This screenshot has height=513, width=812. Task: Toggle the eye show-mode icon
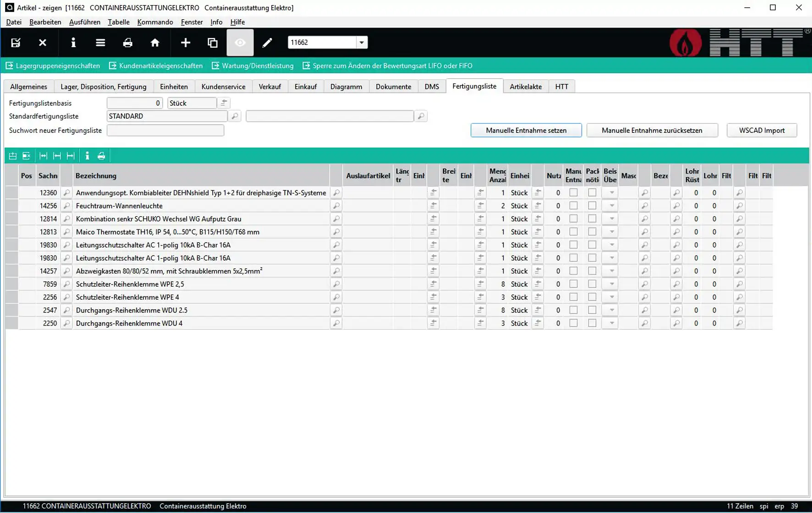240,43
